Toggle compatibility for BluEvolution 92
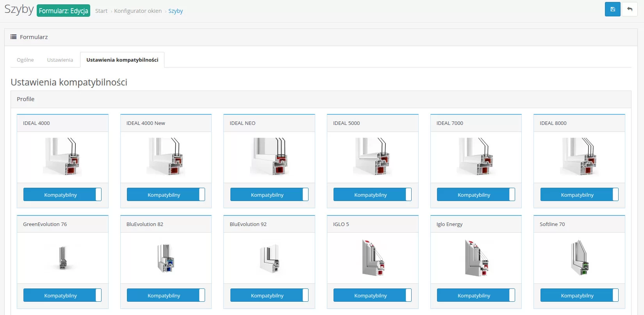The width and height of the screenshot is (644, 315). 269,295
